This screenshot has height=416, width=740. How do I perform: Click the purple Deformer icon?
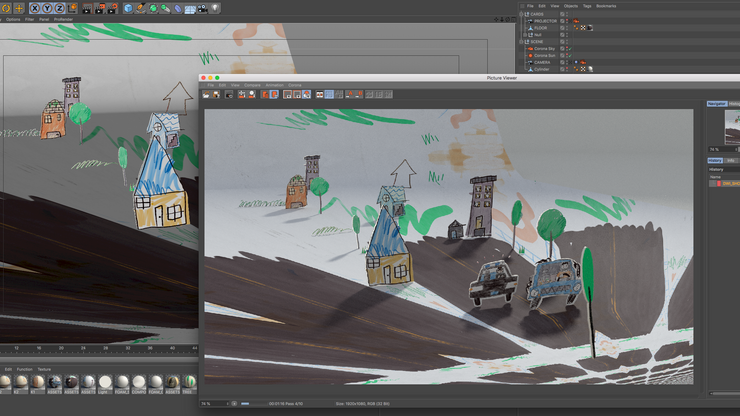click(177, 8)
